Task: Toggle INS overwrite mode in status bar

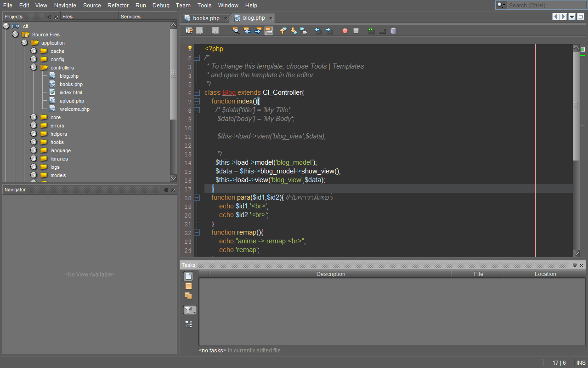Action: tap(581, 362)
